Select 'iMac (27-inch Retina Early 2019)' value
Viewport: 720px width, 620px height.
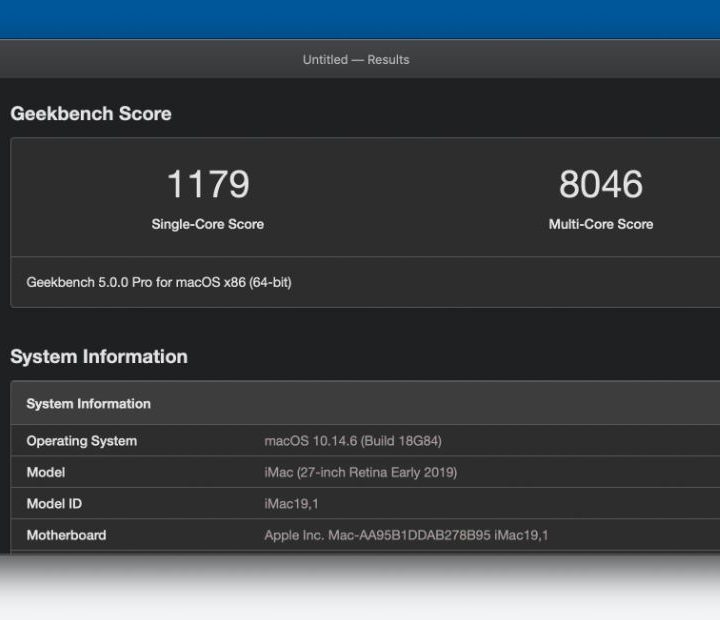click(x=361, y=472)
